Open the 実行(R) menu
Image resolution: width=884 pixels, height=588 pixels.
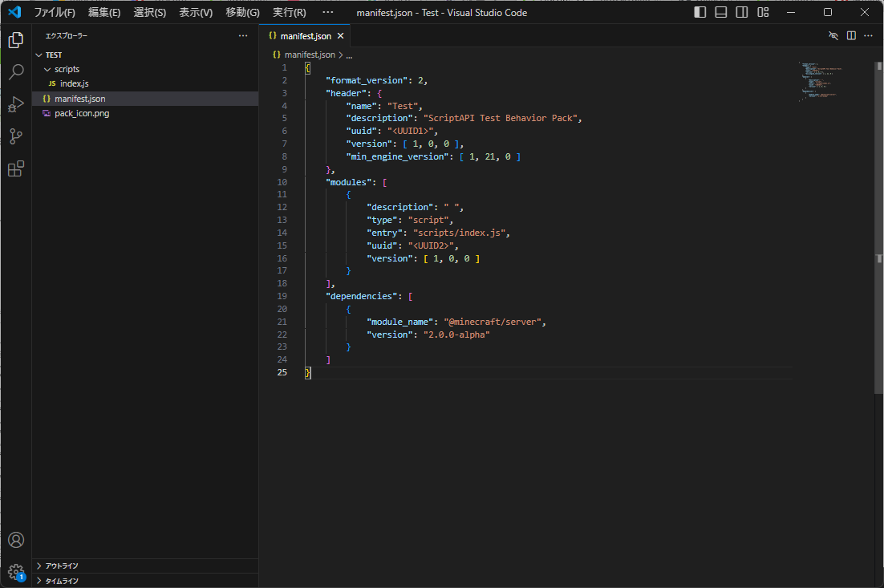(287, 12)
